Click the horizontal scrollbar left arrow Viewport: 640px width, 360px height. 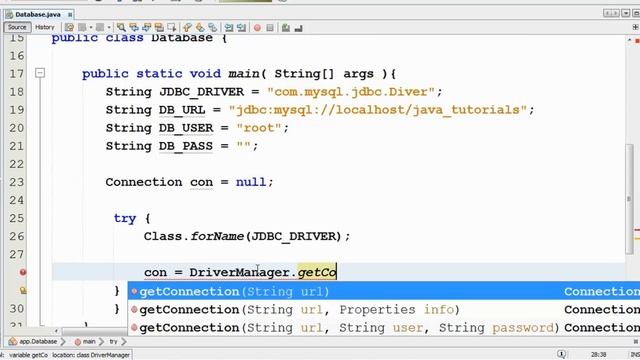[56, 331]
